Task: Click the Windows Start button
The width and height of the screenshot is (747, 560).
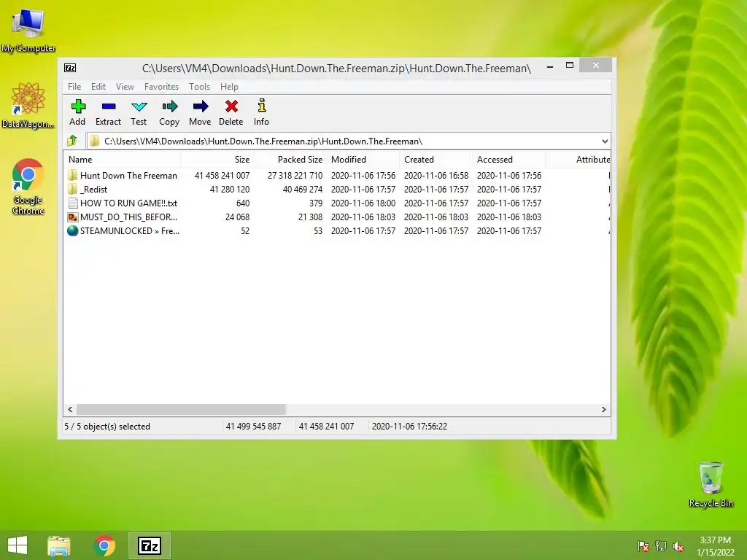Action: 18,545
